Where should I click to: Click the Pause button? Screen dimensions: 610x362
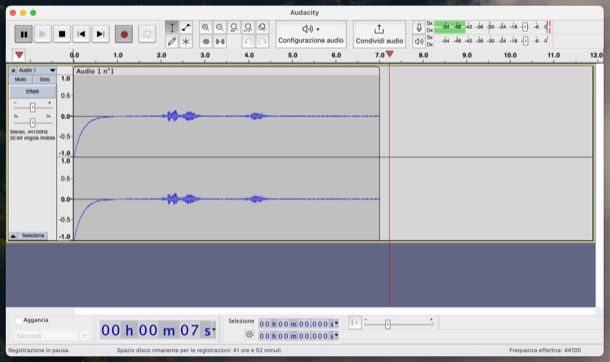click(23, 34)
